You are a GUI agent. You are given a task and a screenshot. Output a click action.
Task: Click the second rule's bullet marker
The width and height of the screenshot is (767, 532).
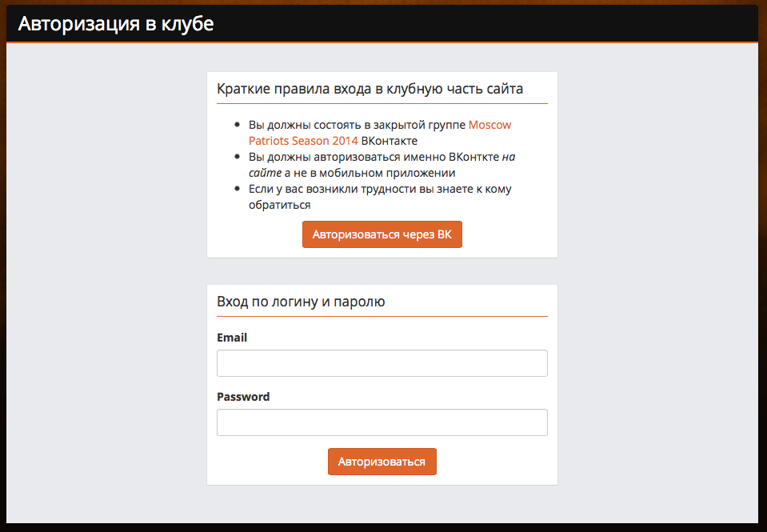click(x=238, y=157)
